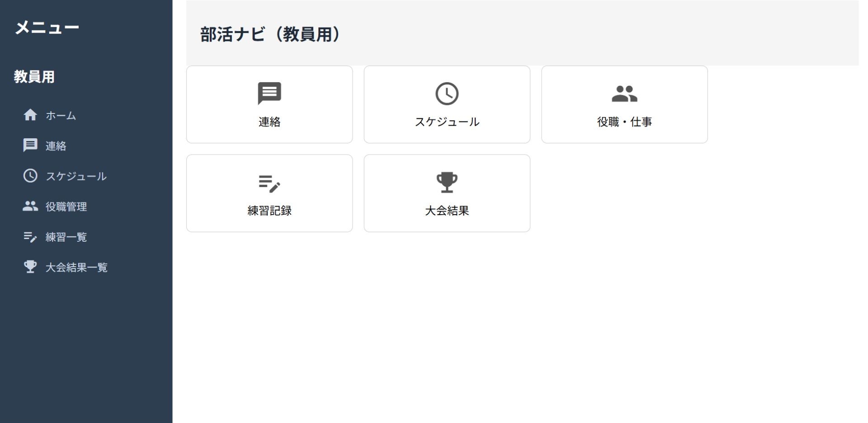Select the 連絡 text in the sidebar

[x=56, y=146]
